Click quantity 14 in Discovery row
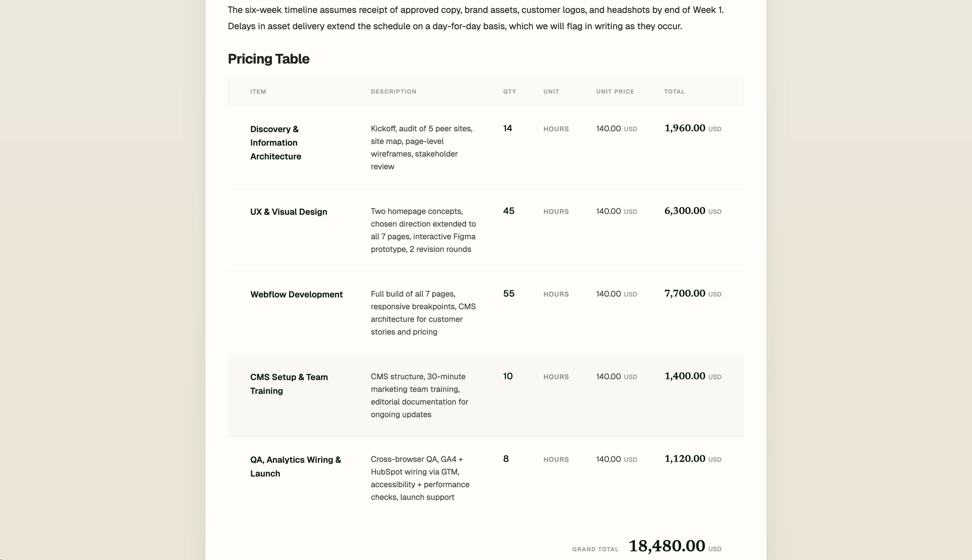Image resolution: width=972 pixels, height=560 pixels. tap(508, 128)
